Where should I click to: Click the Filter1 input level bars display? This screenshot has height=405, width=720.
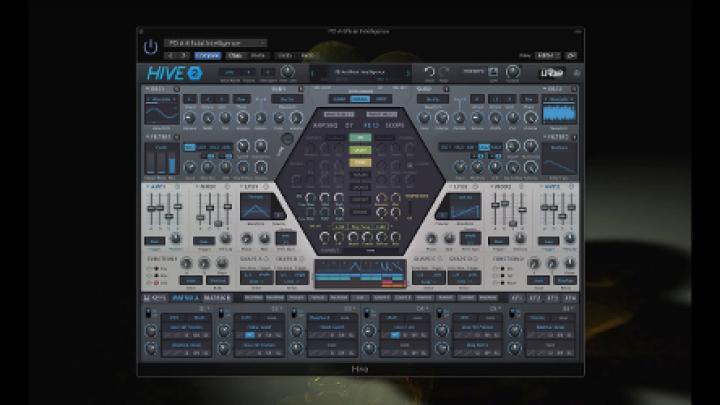[162, 159]
